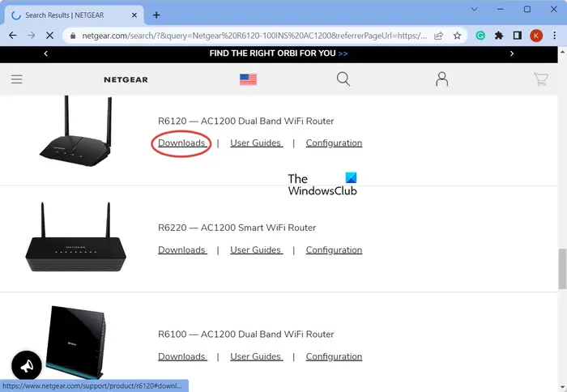Select the Search Results | NETGEAR tab
The height and width of the screenshot is (392, 567).
(75, 15)
